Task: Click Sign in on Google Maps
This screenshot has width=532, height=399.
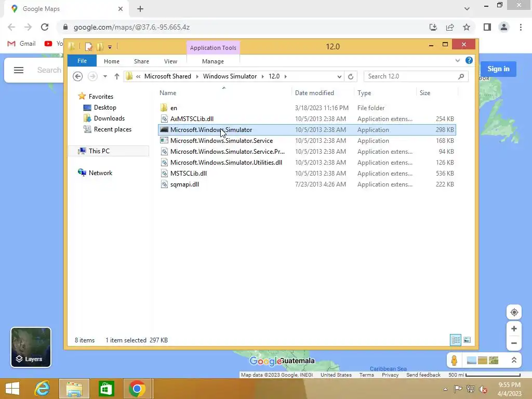Action: pyautogui.click(x=498, y=69)
